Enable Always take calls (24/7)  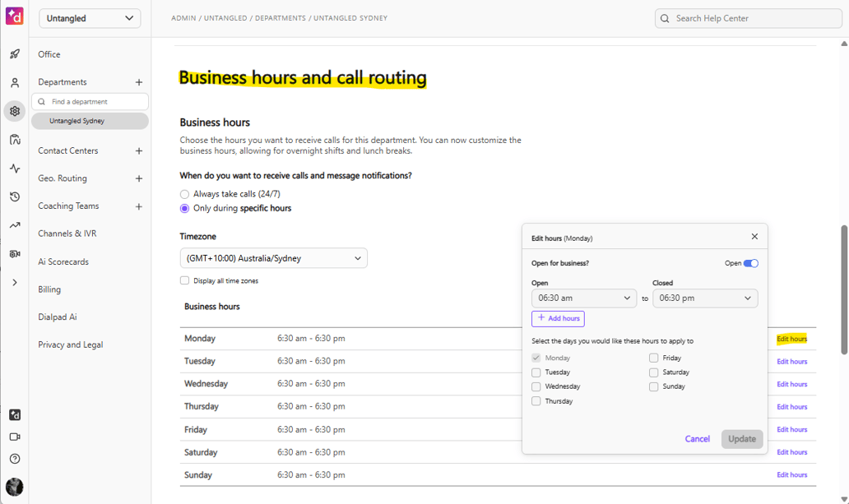click(x=184, y=193)
